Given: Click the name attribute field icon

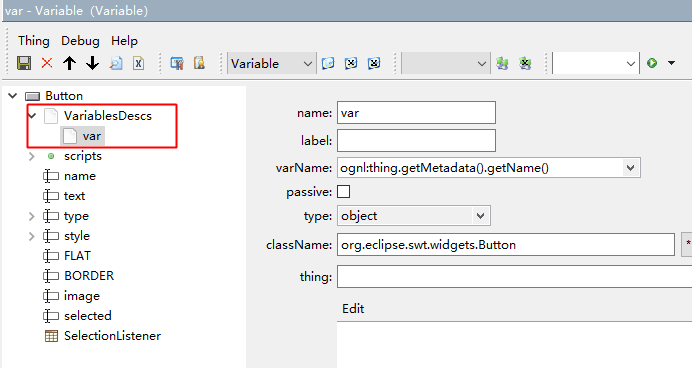Looking at the screenshot, I should 51,176.
